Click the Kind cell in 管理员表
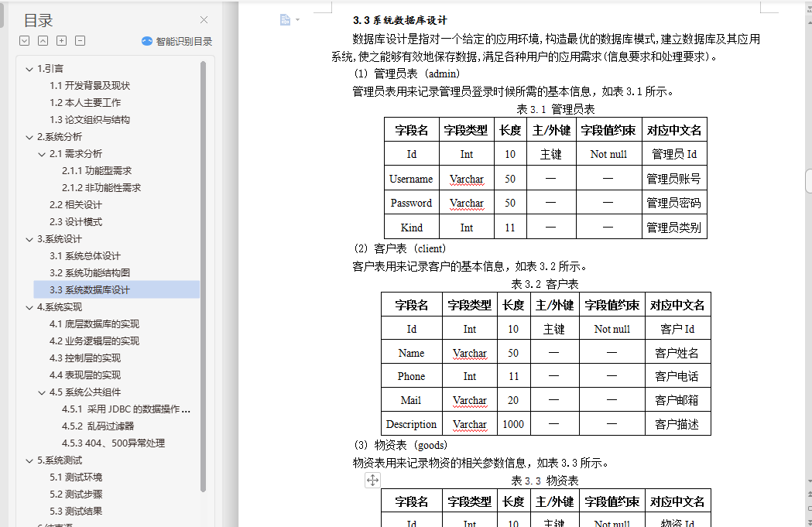The height and width of the screenshot is (527, 812). [x=411, y=228]
